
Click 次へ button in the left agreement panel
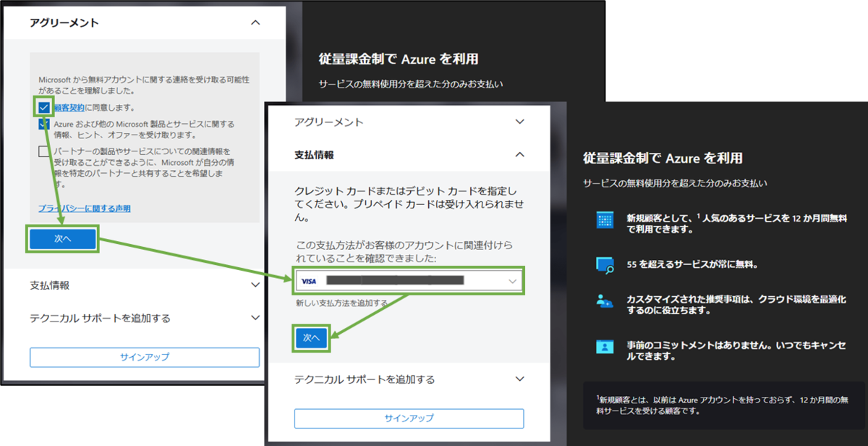[63, 238]
